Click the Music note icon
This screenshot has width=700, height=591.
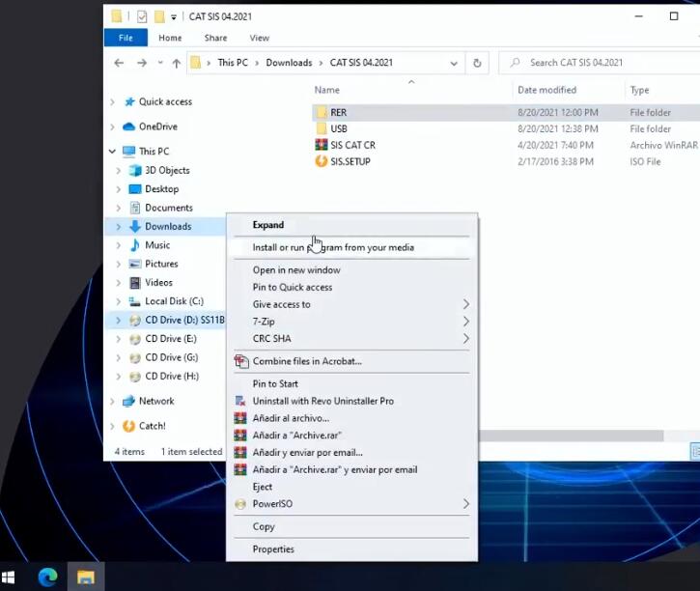(x=135, y=245)
